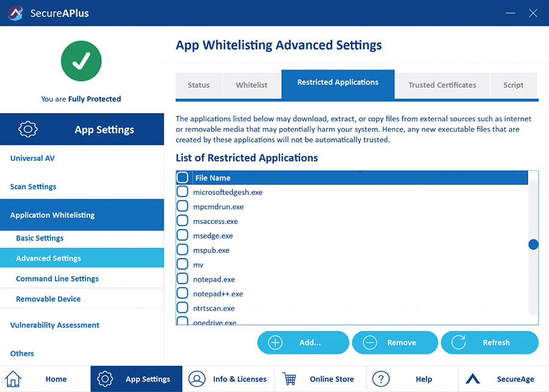Click the list scrollbar thumb

(533, 244)
